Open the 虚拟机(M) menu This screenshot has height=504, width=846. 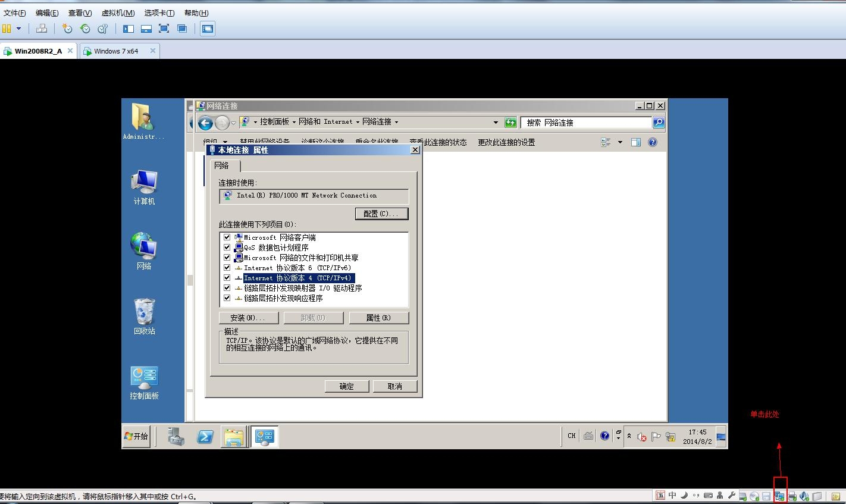[x=118, y=12]
